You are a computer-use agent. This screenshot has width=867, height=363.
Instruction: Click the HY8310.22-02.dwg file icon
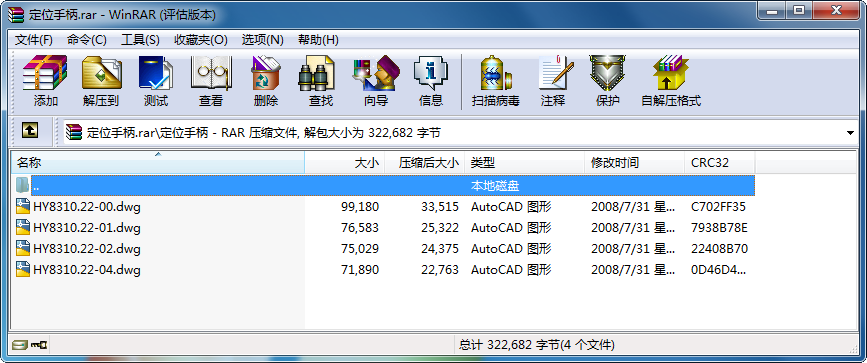(23, 248)
